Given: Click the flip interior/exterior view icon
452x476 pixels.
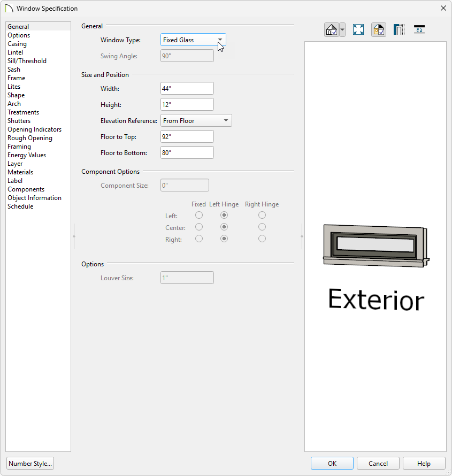Looking at the screenshot, I should pos(419,30).
